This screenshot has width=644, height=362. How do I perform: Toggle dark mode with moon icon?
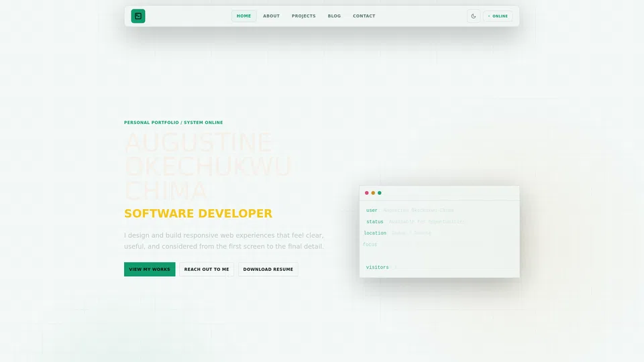[x=474, y=16]
